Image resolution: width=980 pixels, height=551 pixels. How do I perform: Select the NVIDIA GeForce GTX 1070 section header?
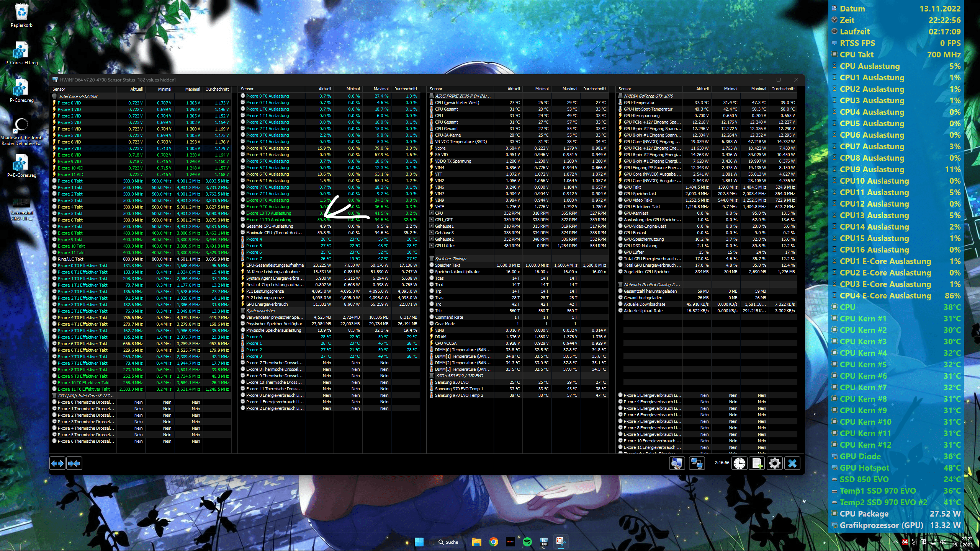coord(707,96)
